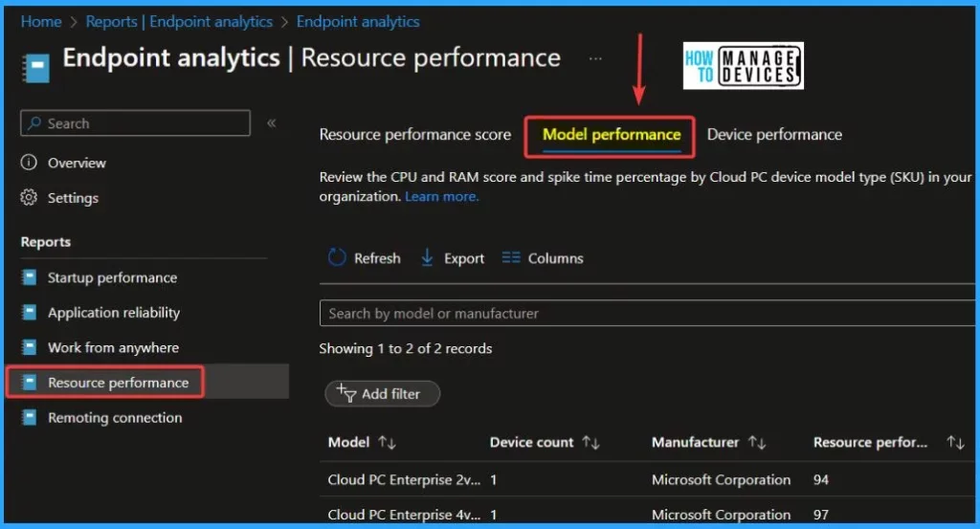Click the Startup performance report icon
The width and height of the screenshot is (980, 529).
[x=30, y=277]
